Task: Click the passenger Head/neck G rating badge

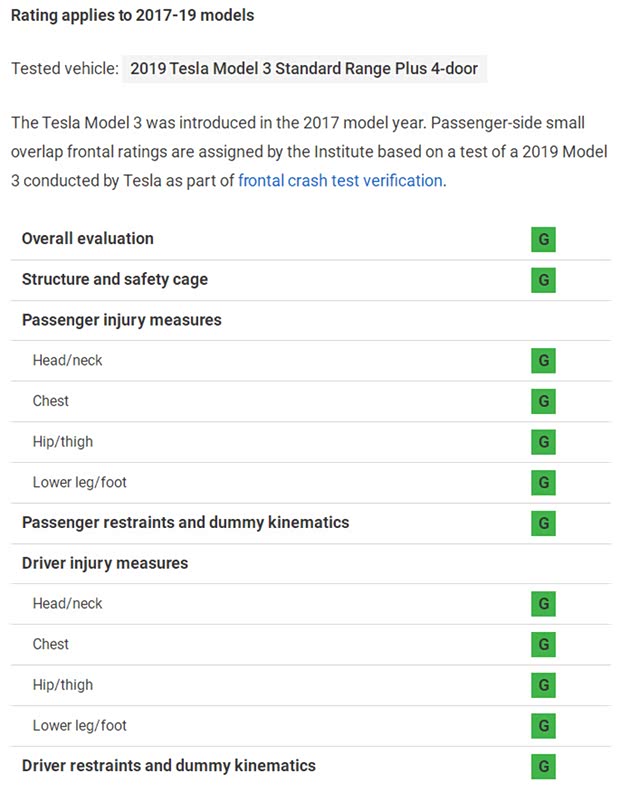Action: click(x=543, y=361)
